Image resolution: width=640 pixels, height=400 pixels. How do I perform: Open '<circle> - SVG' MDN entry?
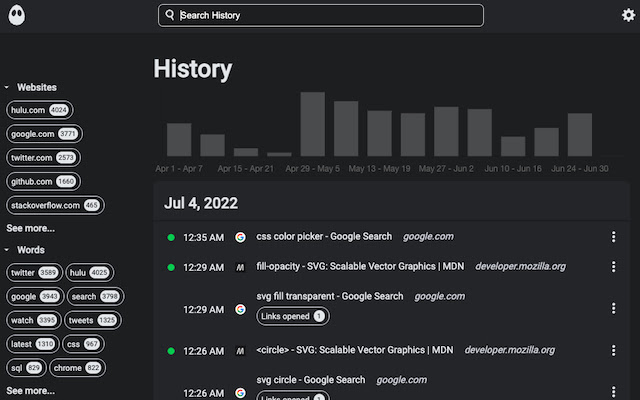click(355, 350)
